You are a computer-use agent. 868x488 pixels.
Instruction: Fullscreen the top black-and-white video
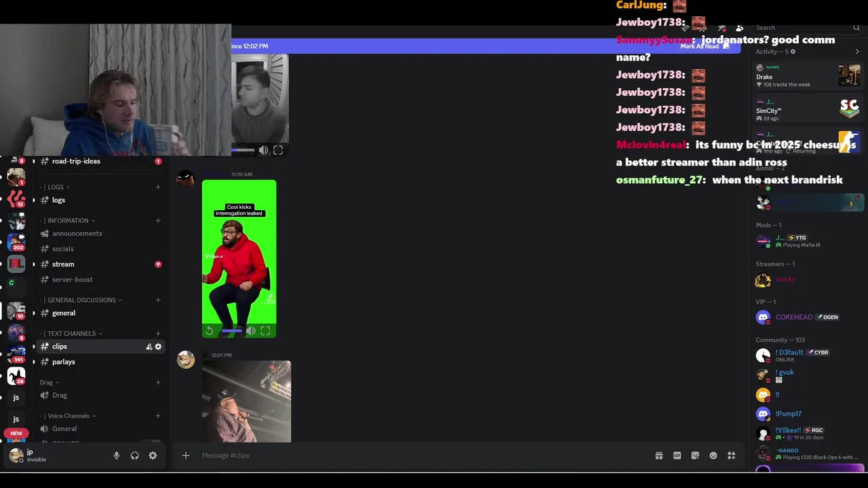[x=278, y=150]
